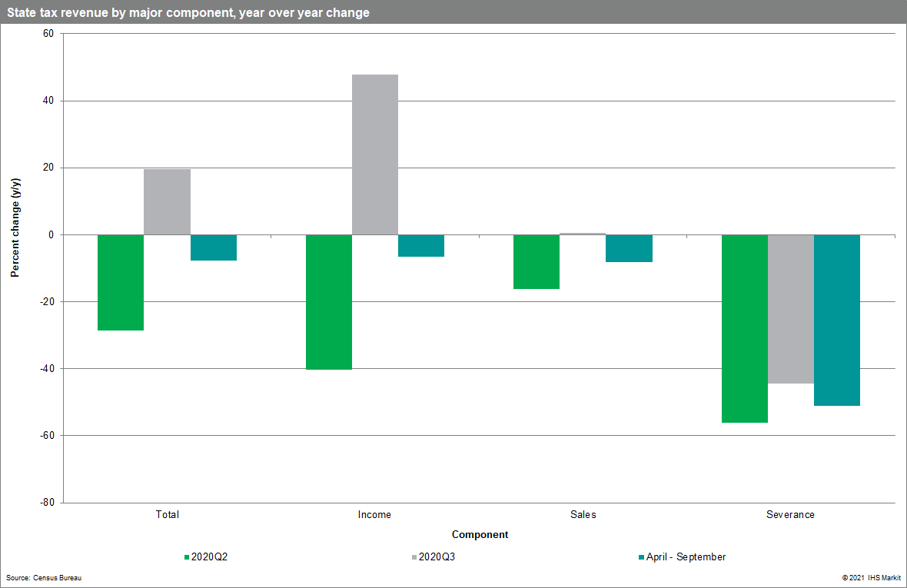The image size is (907, 588).
Task: Click the green 2020Q2 bar for Severance
Action: 744,328
